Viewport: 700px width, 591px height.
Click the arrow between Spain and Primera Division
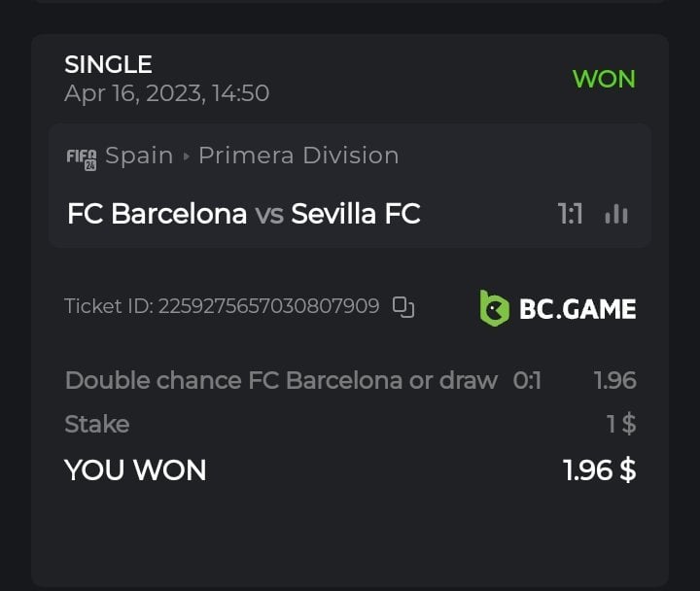[186, 156]
